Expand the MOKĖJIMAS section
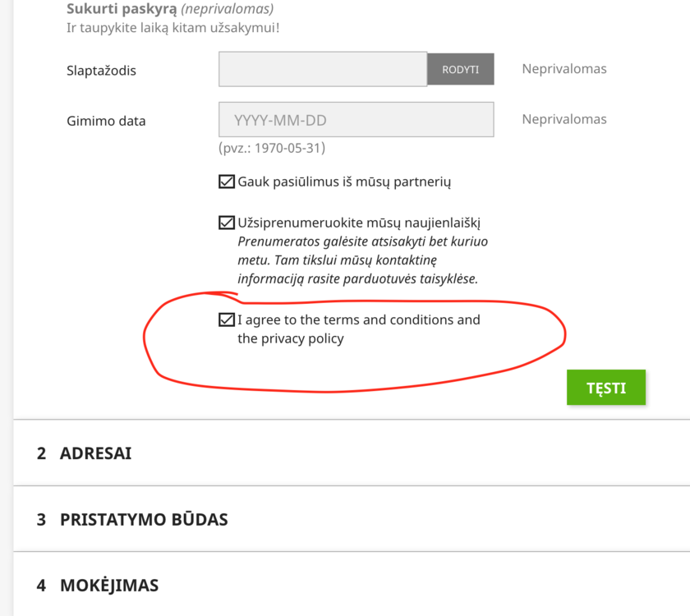 point(108,585)
